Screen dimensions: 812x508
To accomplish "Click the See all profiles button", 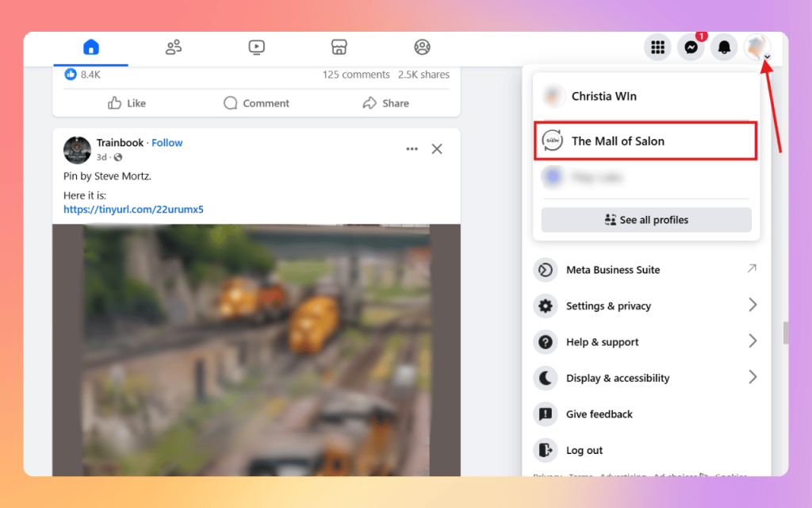I will tap(646, 220).
